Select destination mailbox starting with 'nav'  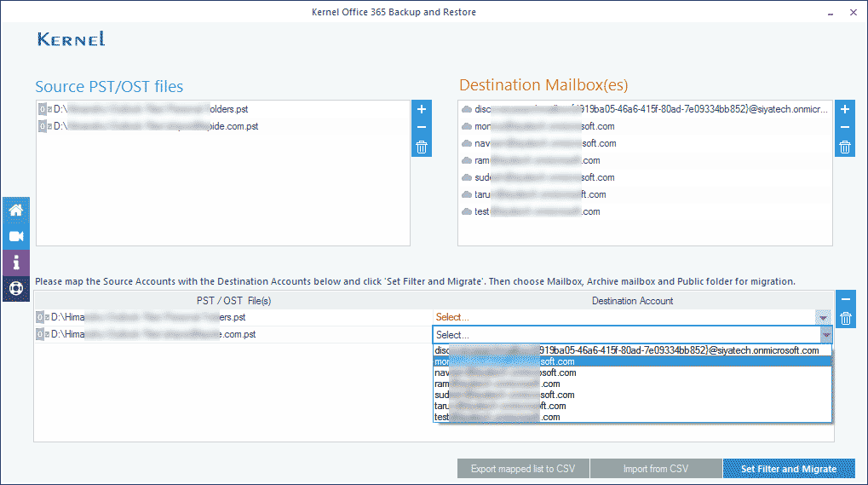click(x=538, y=143)
